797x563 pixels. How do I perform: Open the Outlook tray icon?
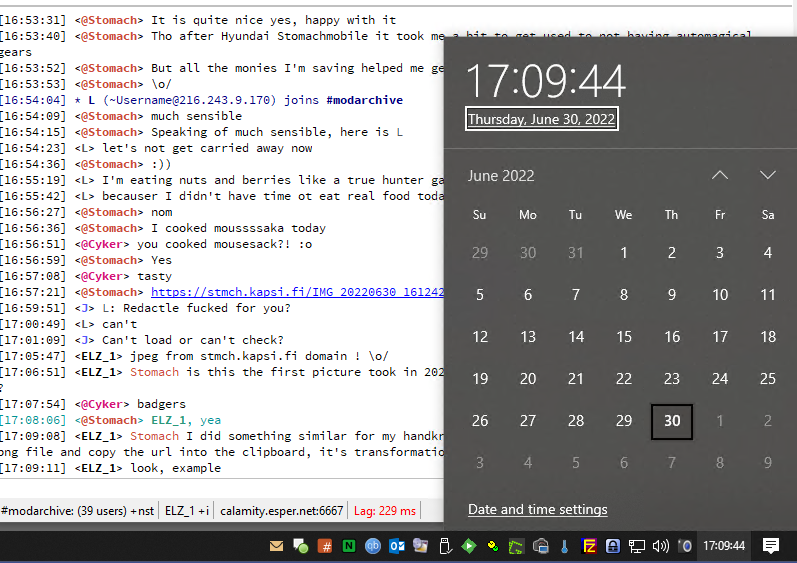(x=397, y=546)
